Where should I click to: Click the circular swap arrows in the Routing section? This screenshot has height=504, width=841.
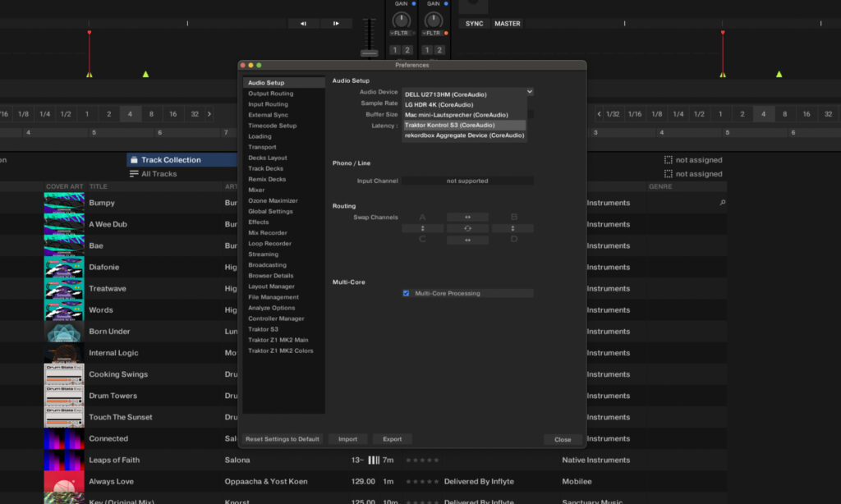point(467,228)
